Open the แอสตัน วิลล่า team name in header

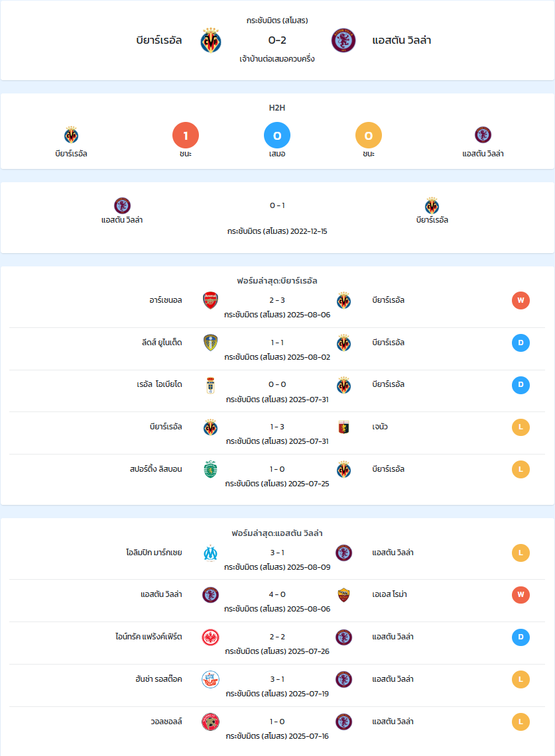pos(402,40)
